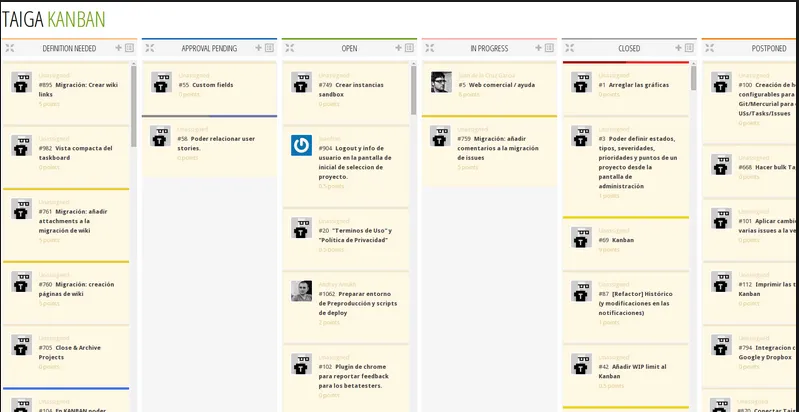The width and height of the screenshot is (799, 412).
Task: Click avatar on card #895 Migración: Crear wiki links
Action: [21, 82]
